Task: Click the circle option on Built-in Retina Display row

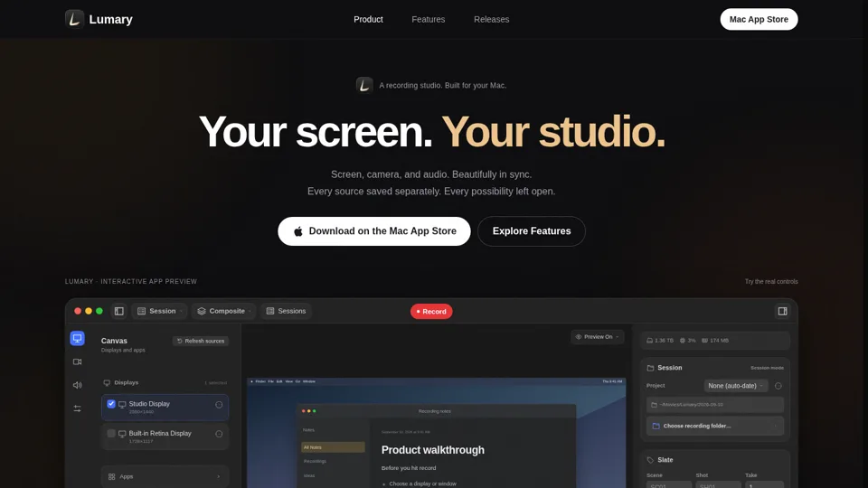Action: pos(219,434)
